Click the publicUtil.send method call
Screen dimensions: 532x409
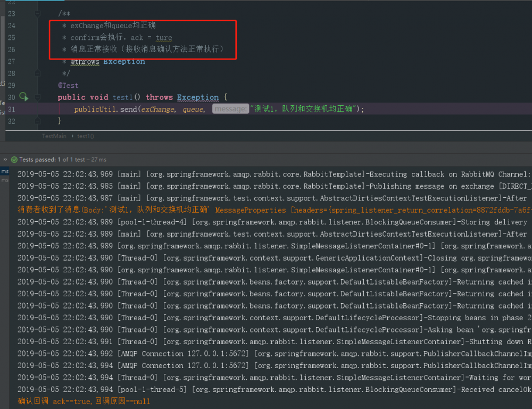click(x=105, y=109)
